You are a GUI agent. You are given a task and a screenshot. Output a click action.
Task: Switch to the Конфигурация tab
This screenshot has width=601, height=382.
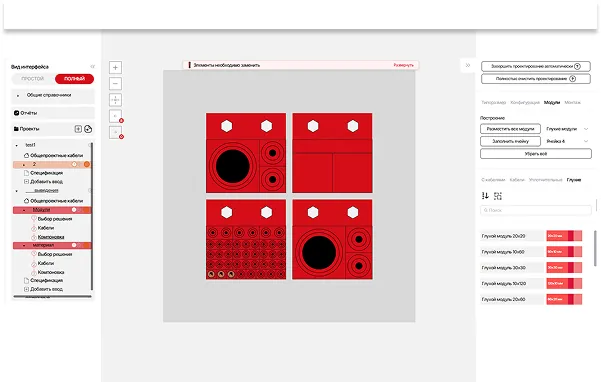tap(525, 103)
